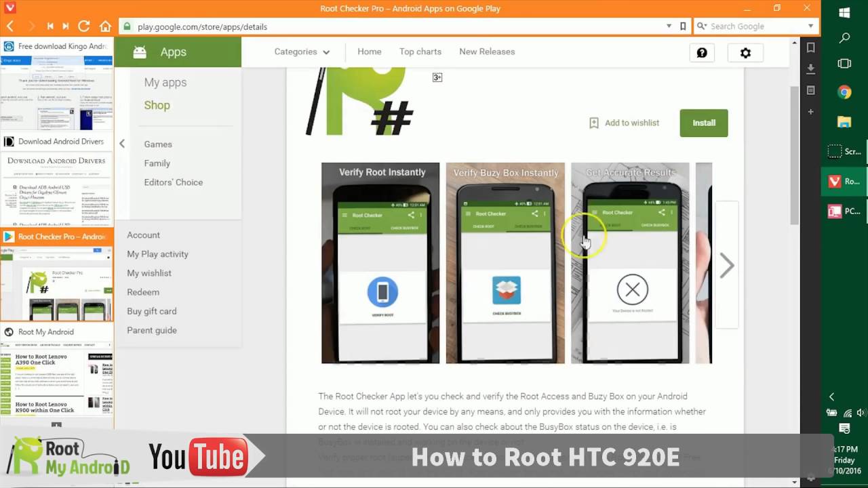Open My Play activity
The width and height of the screenshot is (868, 488).
(x=157, y=253)
